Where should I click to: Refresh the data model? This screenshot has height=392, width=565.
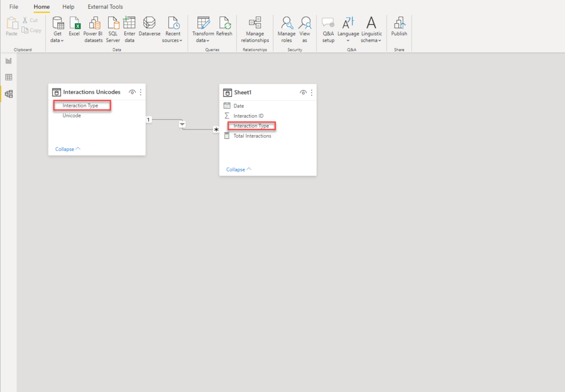click(x=224, y=26)
